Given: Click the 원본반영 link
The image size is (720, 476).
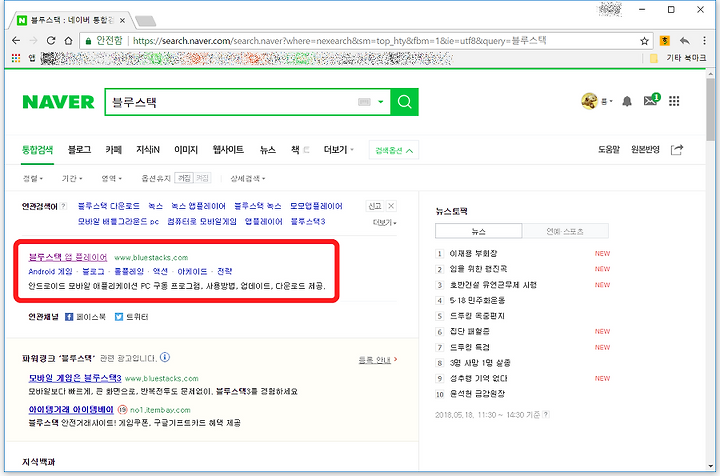Looking at the screenshot, I should (x=645, y=150).
